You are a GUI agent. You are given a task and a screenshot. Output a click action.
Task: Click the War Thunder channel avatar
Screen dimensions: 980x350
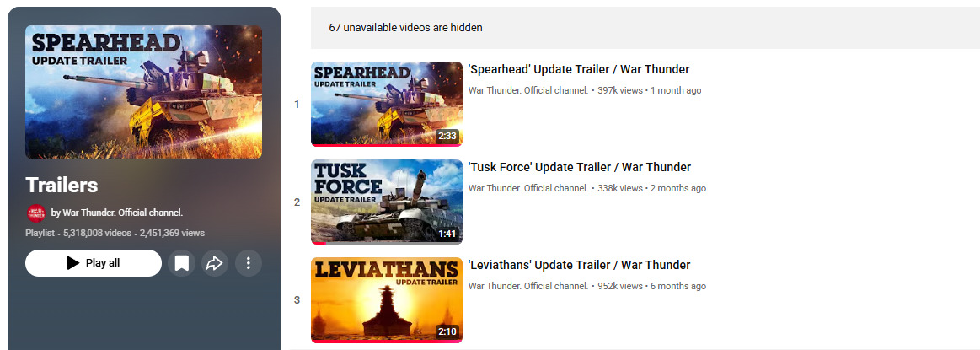click(x=36, y=213)
